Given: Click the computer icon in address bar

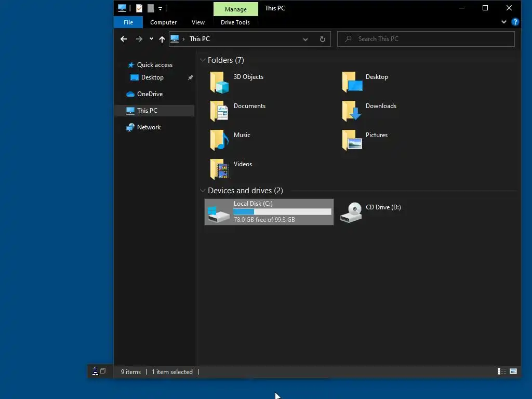Looking at the screenshot, I should 175,38.
